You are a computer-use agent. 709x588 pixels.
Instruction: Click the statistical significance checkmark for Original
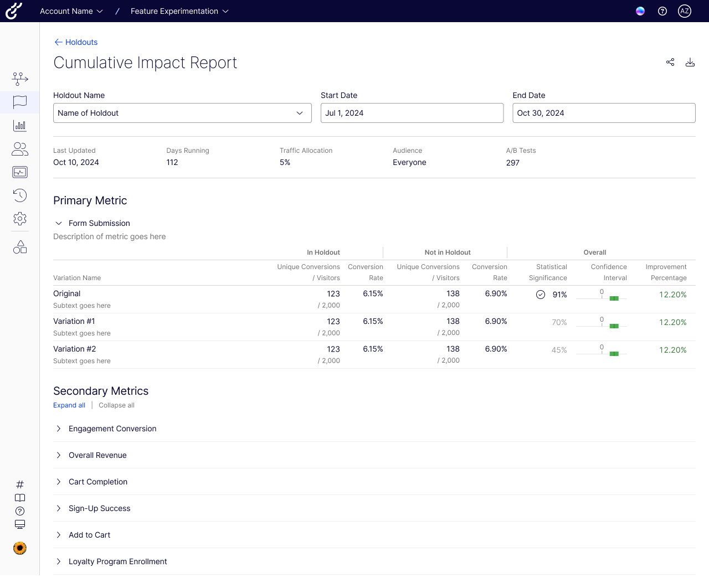[541, 295]
